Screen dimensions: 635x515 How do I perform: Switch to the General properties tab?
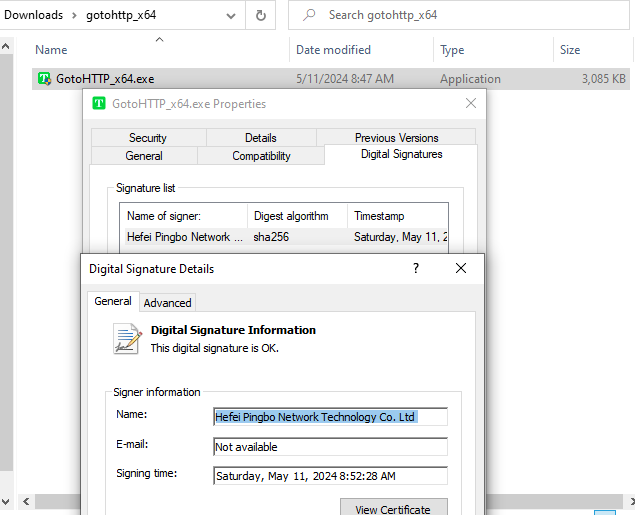[x=144, y=155]
